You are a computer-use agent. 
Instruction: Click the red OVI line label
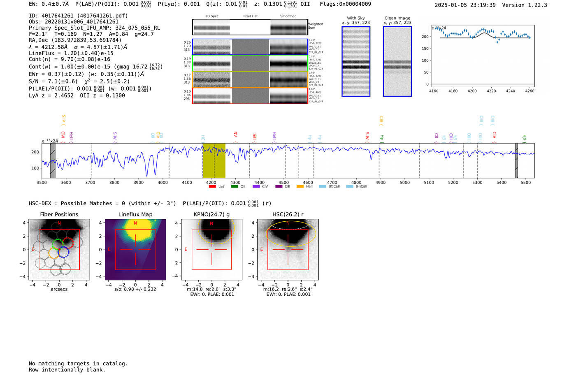[63, 137]
